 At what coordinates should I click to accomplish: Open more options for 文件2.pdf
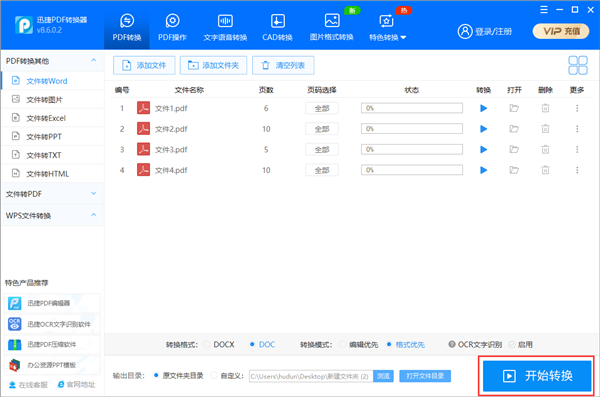point(577,129)
